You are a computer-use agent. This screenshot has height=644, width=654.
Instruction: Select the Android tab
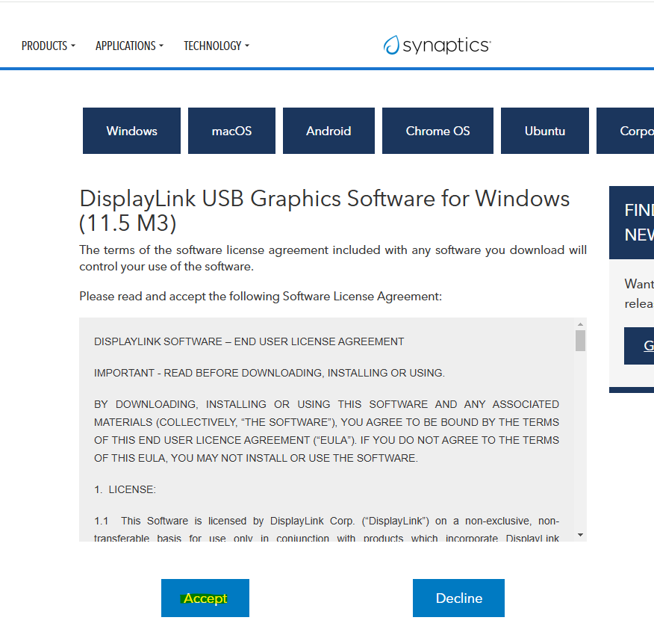point(328,131)
